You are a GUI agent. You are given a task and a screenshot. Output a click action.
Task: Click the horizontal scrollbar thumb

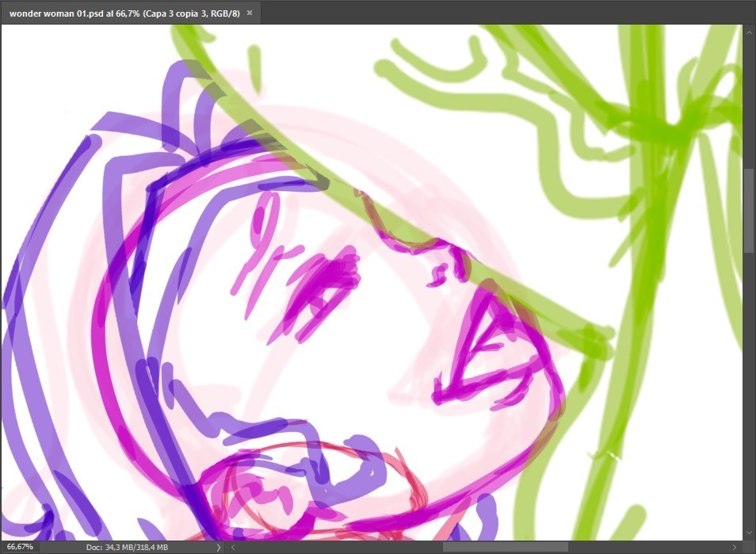click(506, 547)
